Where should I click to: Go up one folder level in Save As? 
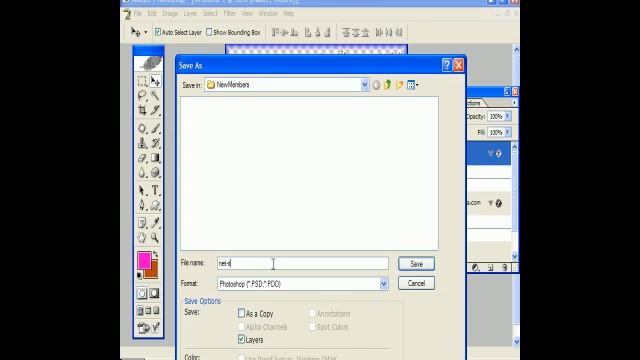[x=387, y=85]
